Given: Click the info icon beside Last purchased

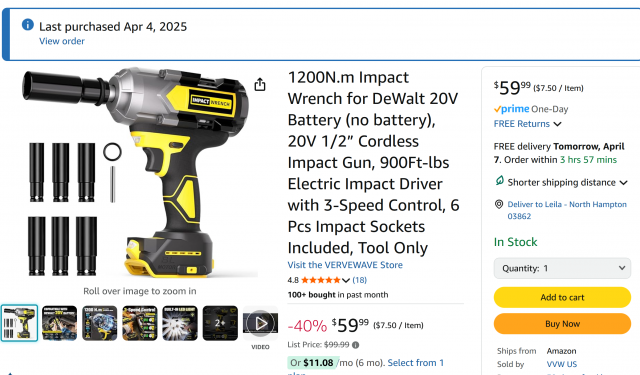Looking at the screenshot, I should [x=27, y=25].
